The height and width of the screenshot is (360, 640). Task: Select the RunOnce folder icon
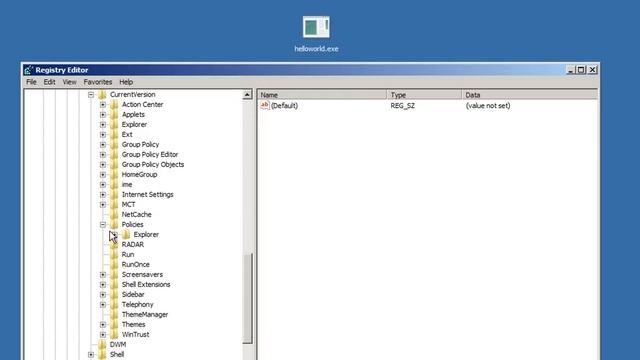114,264
